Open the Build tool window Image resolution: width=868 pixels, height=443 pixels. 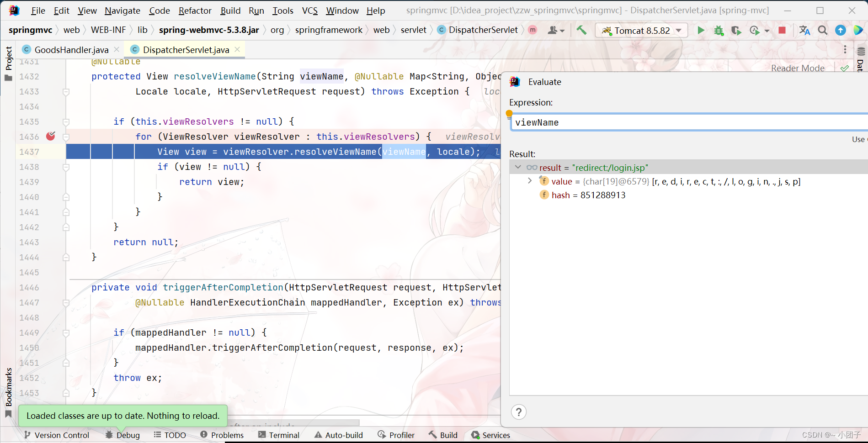(443, 435)
